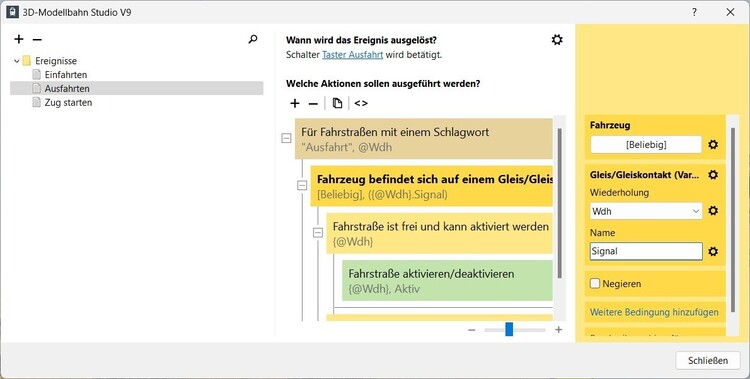
Task: Open gear next to Wdh dropdown
Action: pyautogui.click(x=713, y=211)
